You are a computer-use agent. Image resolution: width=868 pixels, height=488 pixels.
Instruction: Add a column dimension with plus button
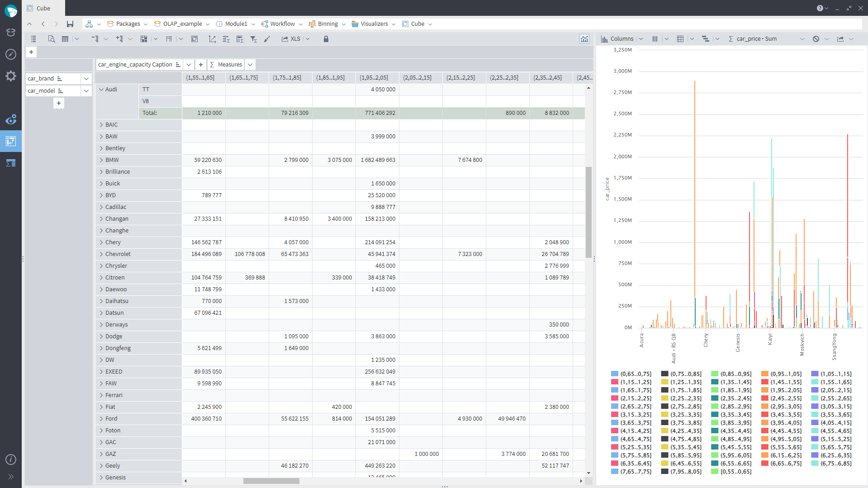click(x=201, y=65)
